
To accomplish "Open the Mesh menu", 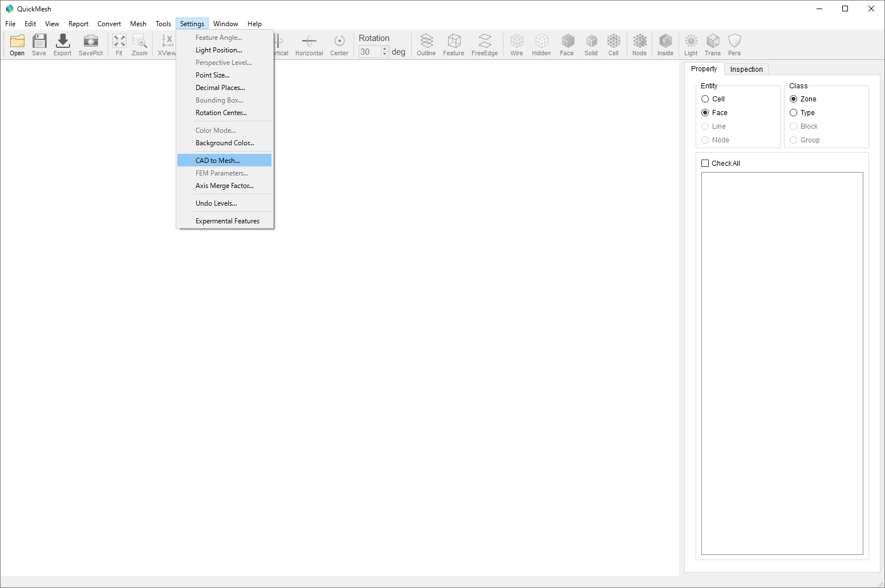I will click(x=138, y=24).
